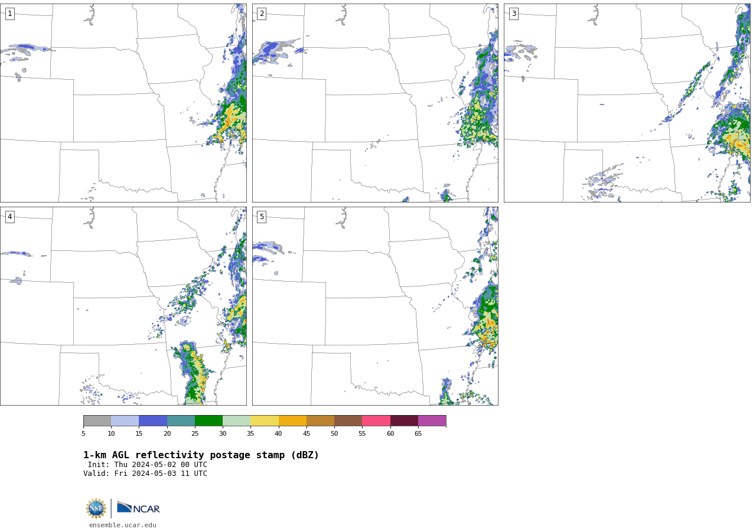Open ensemble member 1 reflectivity map
The width and height of the screenshot is (756, 532).
point(123,103)
